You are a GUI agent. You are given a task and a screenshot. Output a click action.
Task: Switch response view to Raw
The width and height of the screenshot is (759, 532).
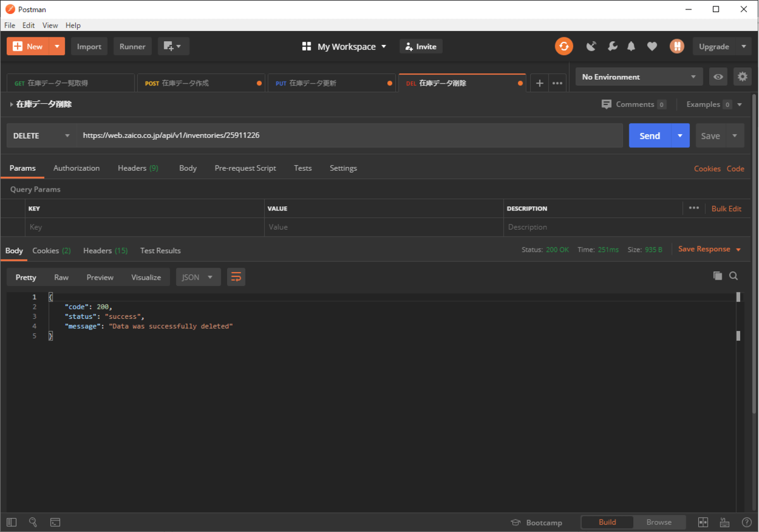(x=61, y=277)
